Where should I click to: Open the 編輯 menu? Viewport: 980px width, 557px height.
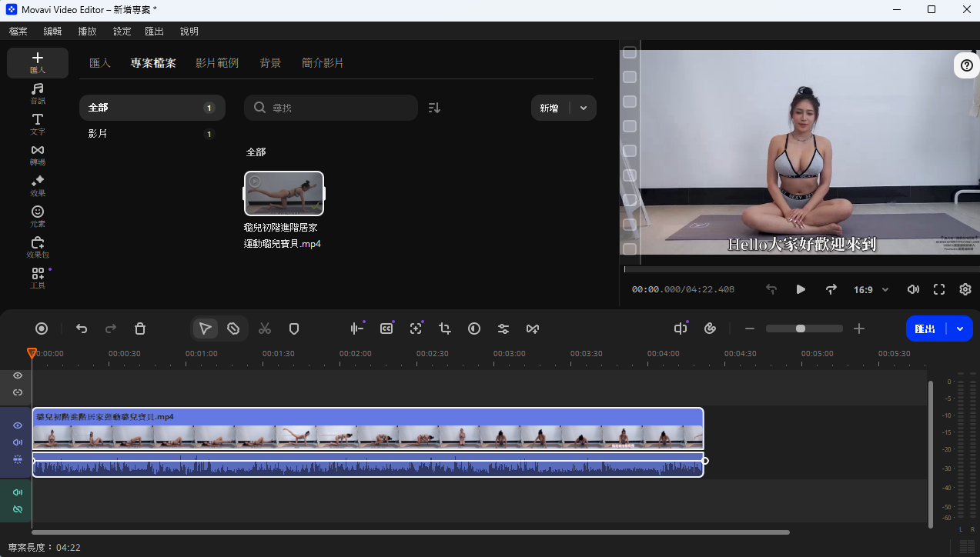coord(52,32)
